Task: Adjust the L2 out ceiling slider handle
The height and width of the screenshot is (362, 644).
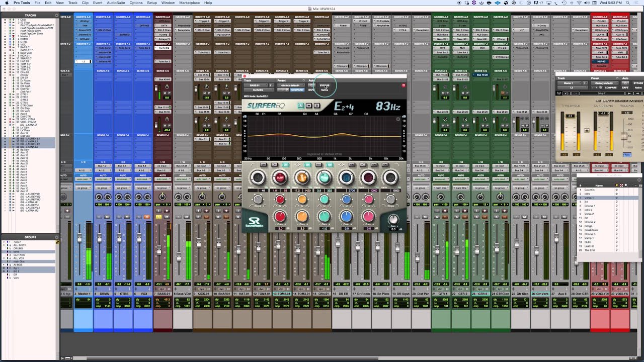Action: pos(603,113)
